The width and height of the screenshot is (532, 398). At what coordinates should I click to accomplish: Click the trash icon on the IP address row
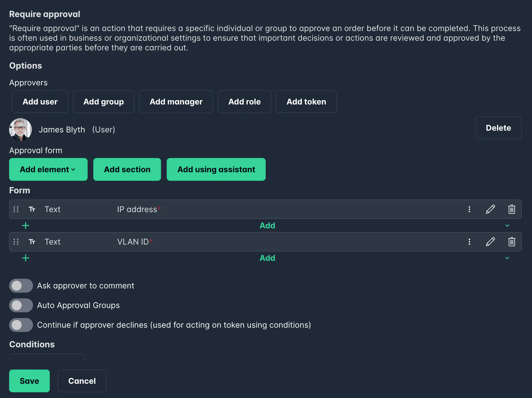click(x=512, y=209)
